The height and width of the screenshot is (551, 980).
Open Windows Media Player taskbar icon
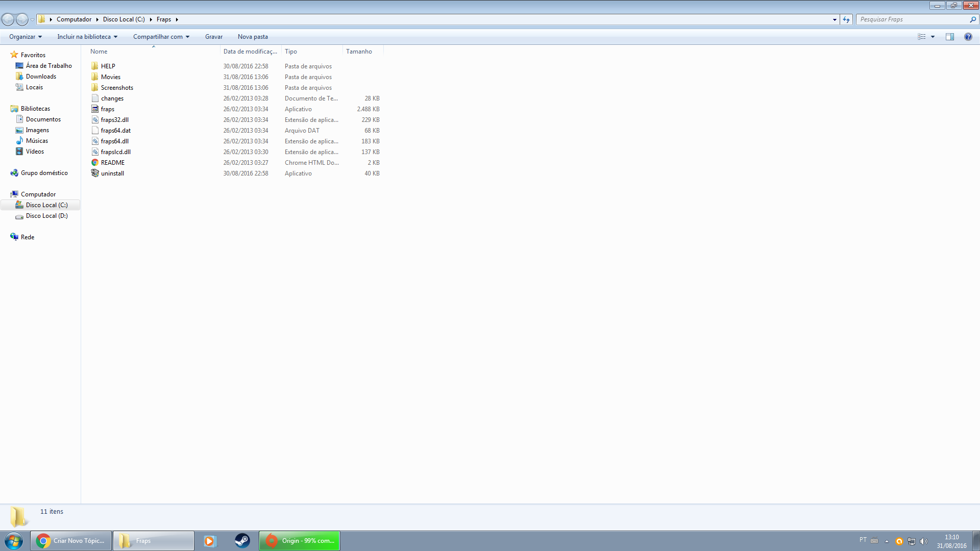point(210,541)
